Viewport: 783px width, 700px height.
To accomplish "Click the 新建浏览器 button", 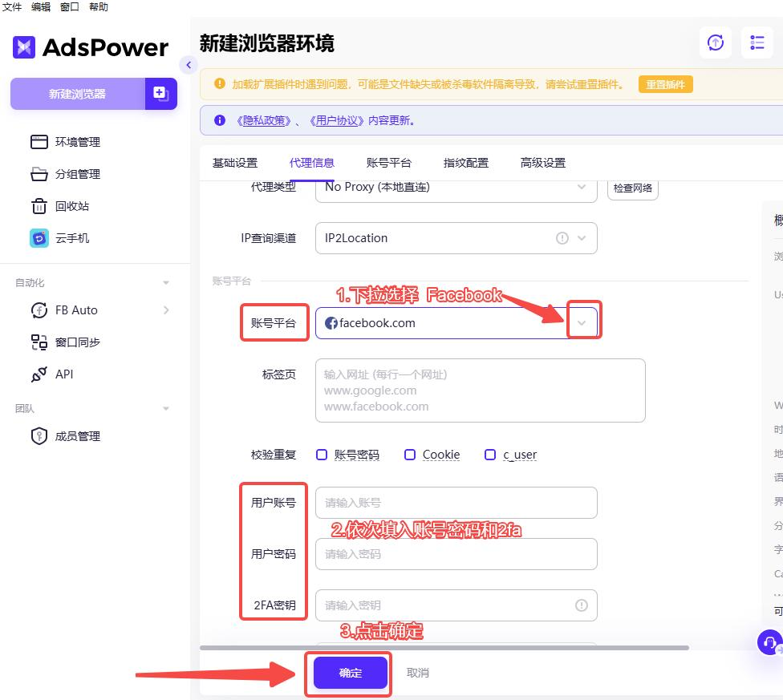I will click(x=77, y=93).
